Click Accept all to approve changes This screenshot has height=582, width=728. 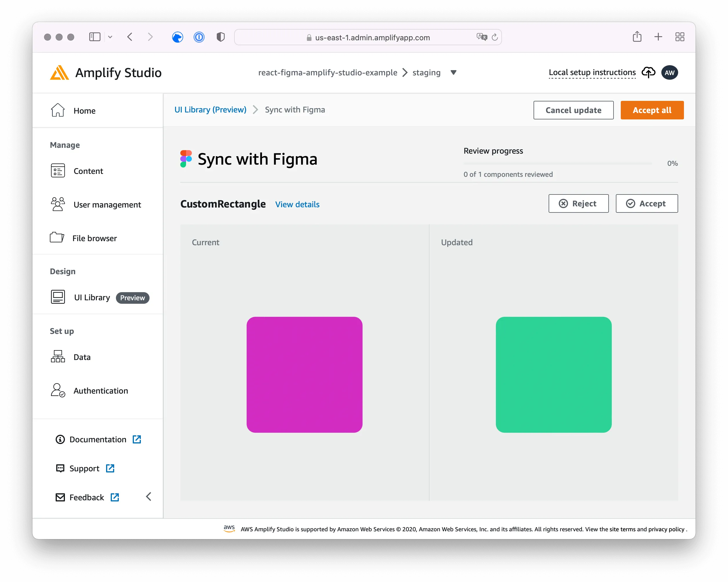pos(652,110)
